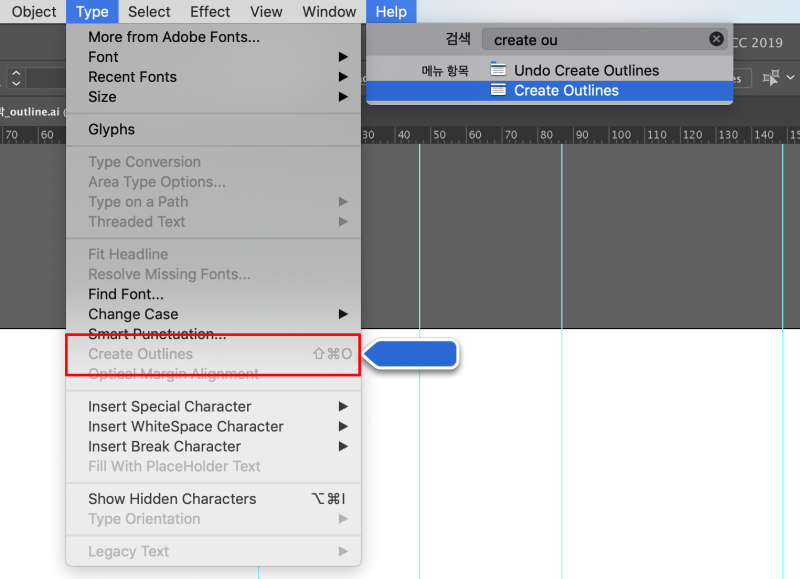Click the stepper arrows in the control bar
The image size is (800, 579).
(16, 78)
